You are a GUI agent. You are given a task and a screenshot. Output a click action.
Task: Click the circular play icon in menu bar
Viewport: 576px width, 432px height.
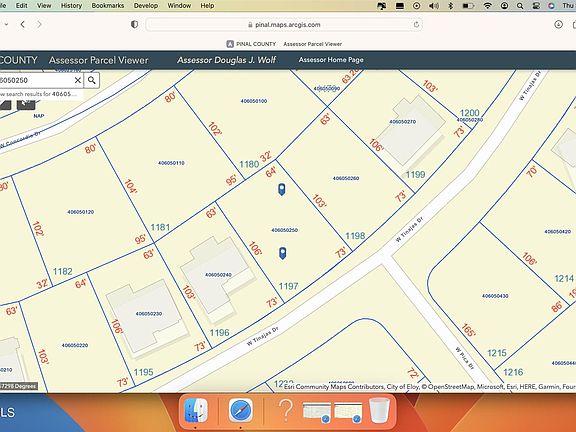pos(417,6)
